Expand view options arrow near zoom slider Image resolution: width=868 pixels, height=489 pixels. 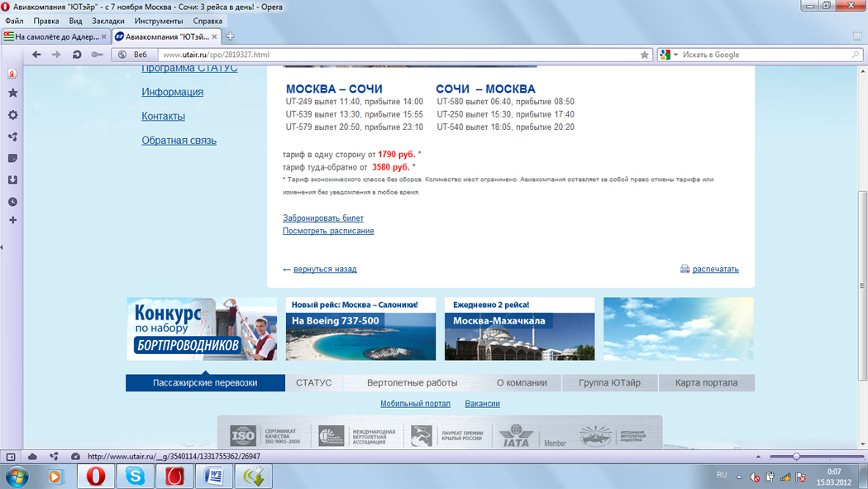(758, 457)
